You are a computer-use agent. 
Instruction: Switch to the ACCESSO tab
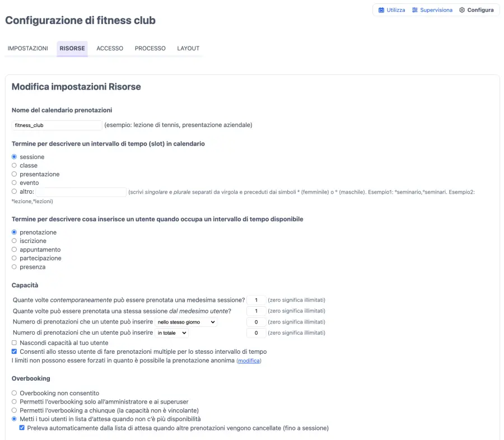click(x=110, y=49)
